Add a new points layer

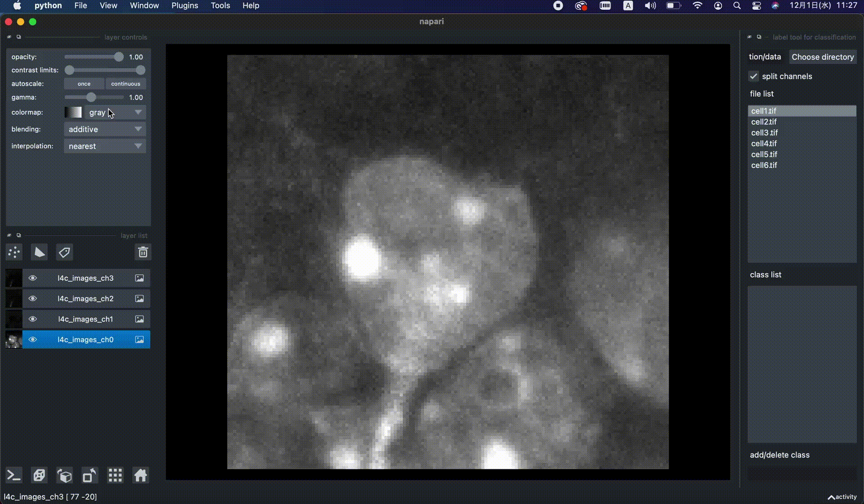[x=14, y=252]
